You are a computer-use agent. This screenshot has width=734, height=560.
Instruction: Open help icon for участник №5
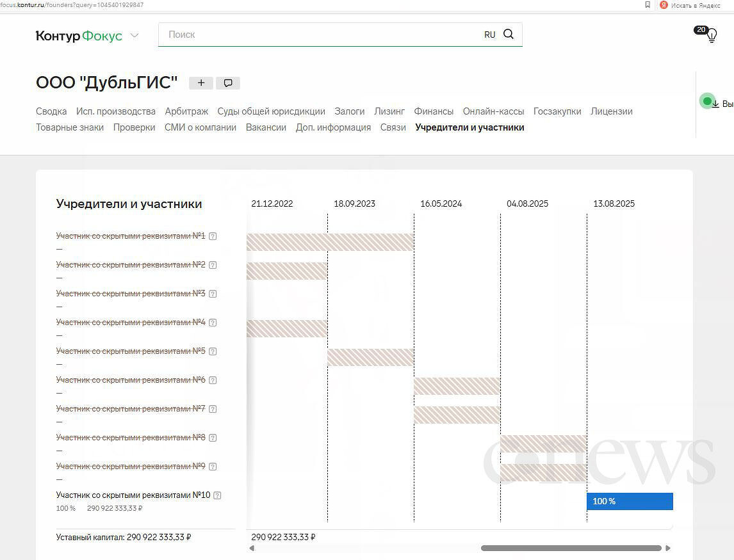(x=213, y=351)
